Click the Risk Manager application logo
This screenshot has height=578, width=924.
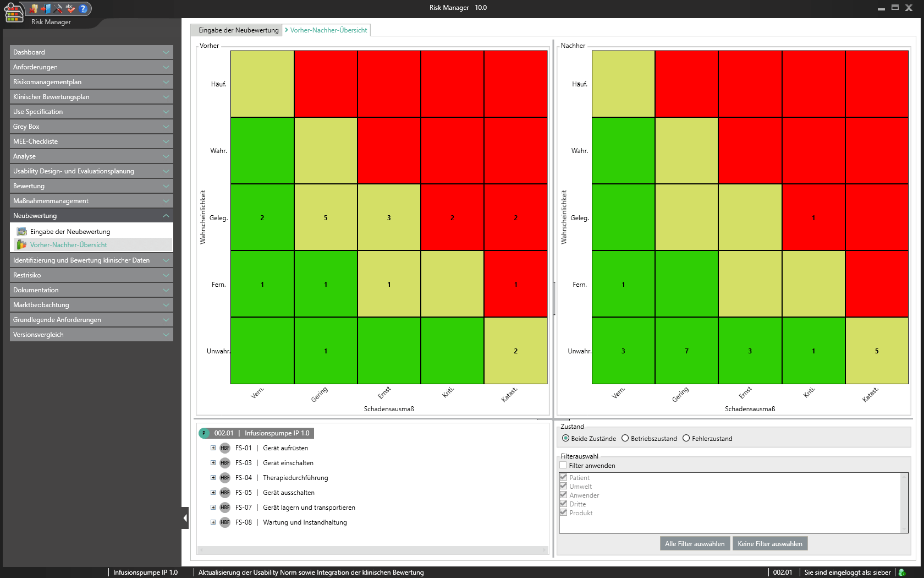click(x=14, y=12)
